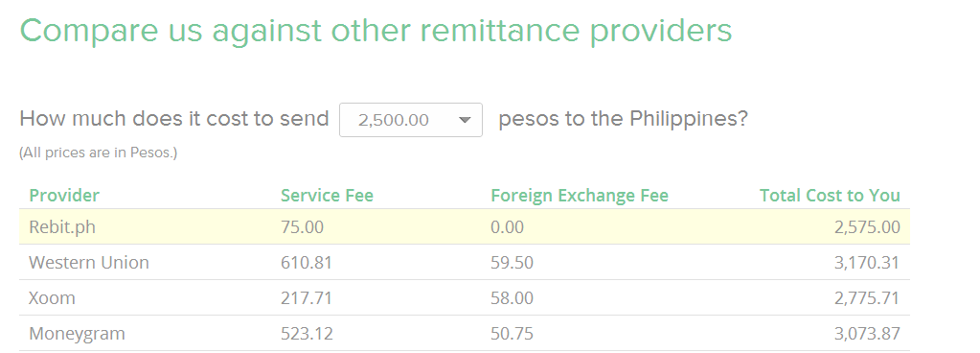Select the Xoom provider row
This screenshot has width=980, height=353.
click(x=465, y=298)
